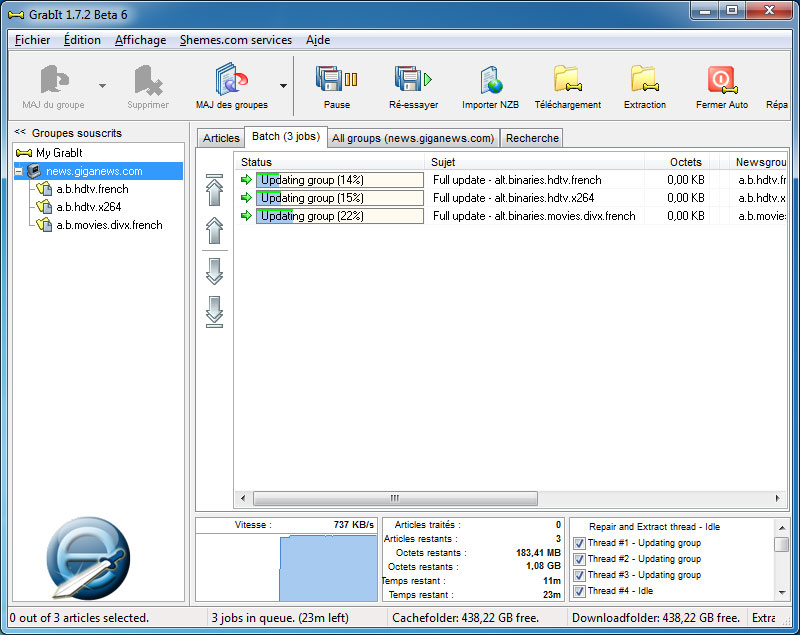Click the MAJ du groupe toolbar icon

(54, 80)
